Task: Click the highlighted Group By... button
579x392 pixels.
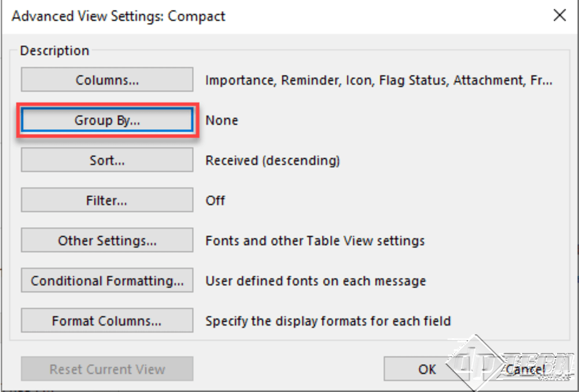Action: click(107, 120)
